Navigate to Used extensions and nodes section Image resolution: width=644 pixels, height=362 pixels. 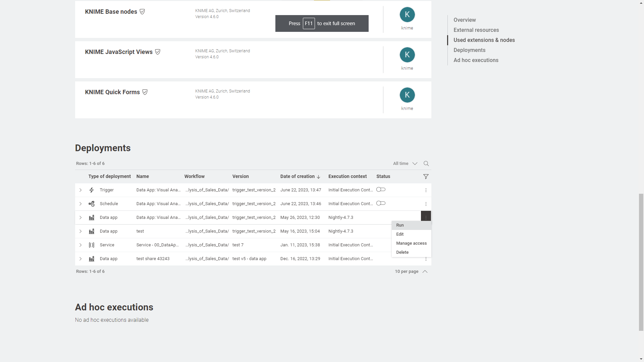(x=484, y=40)
